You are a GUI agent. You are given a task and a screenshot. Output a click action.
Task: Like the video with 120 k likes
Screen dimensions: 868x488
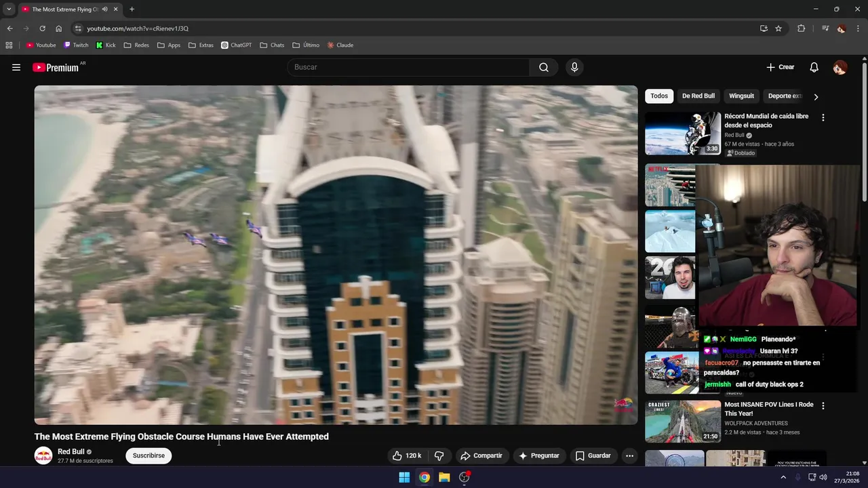click(x=407, y=455)
